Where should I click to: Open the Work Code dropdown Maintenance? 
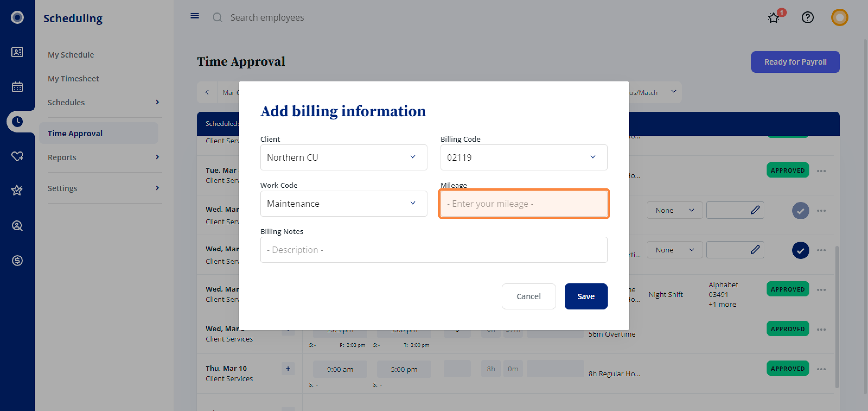click(344, 204)
